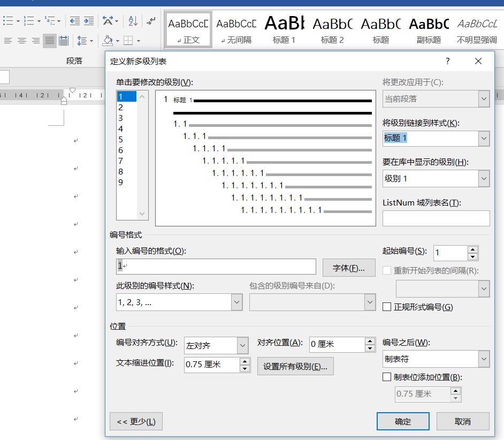The height and width of the screenshot is (440, 504).
Task: Open 将级别链接到样式 dropdown
Action: [x=484, y=139]
